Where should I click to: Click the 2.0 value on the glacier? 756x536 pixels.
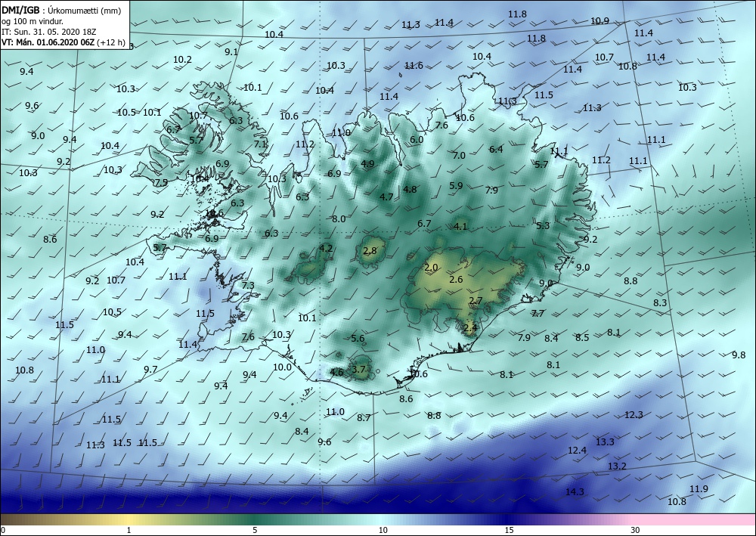tap(431, 268)
